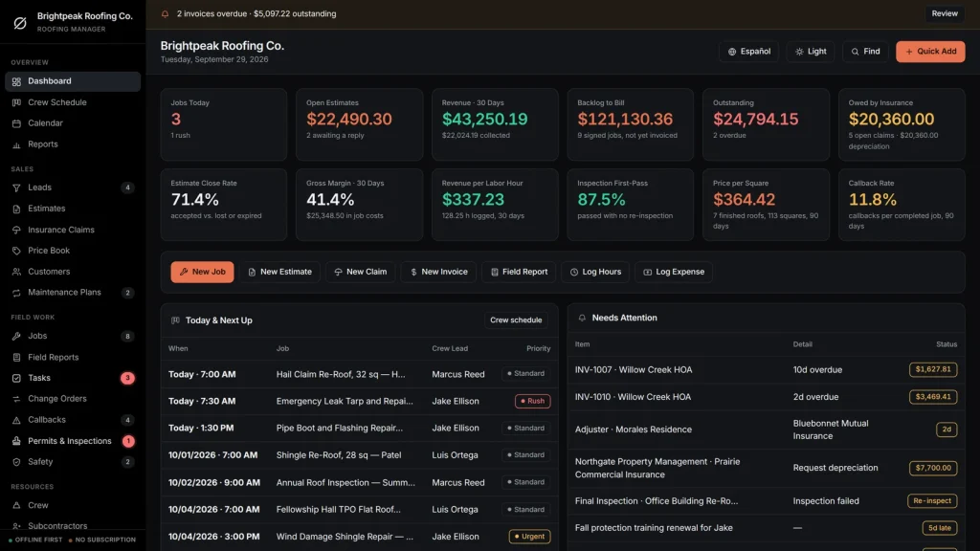Switch language to Español

pos(748,52)
